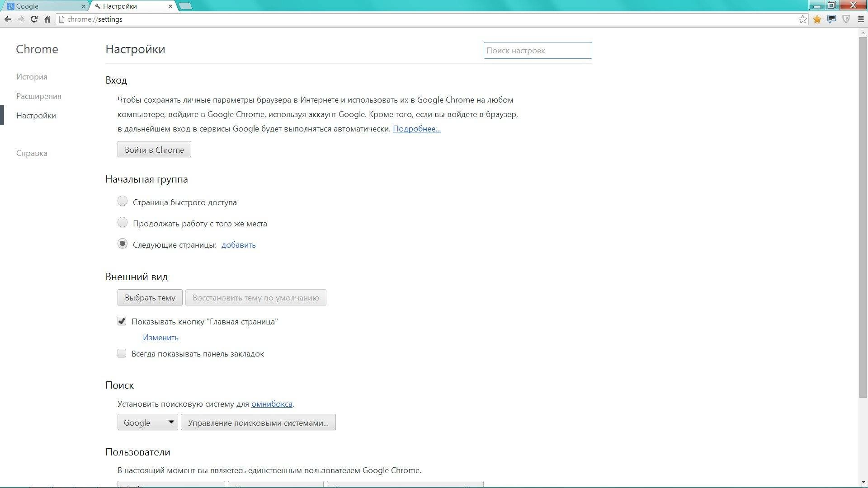Image resolution: width=868 pixels, height=488 pixels.
Task: Select Страница быстрого доступа radio option
Action: coord(123,201)
